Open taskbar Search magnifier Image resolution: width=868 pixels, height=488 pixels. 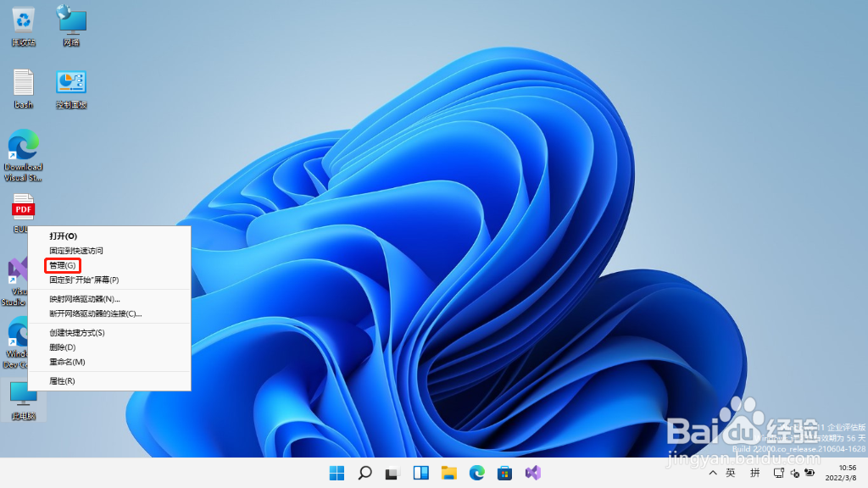364,473
